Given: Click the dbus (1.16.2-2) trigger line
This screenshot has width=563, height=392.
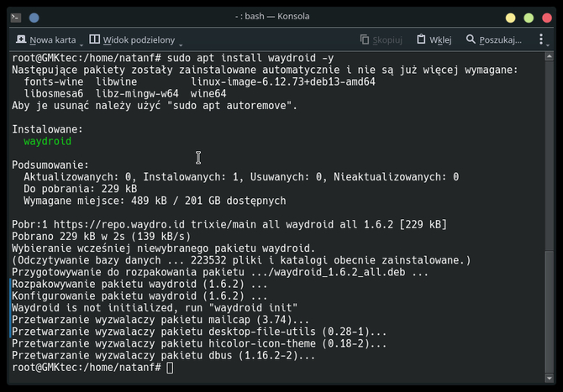Looking at the screenshot, I should [x=163, y=355].
